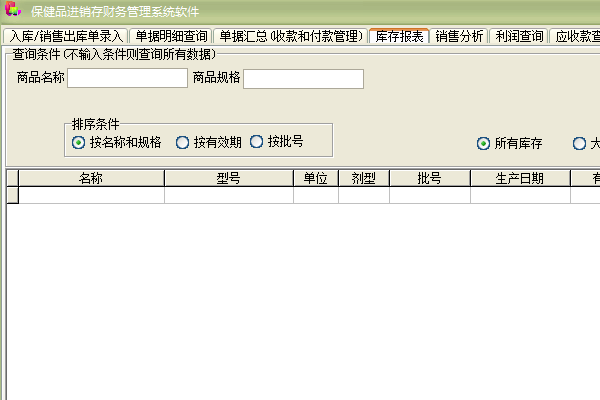
Task: Click the 商品规格 input field
Action: click(x=303, y=79)
